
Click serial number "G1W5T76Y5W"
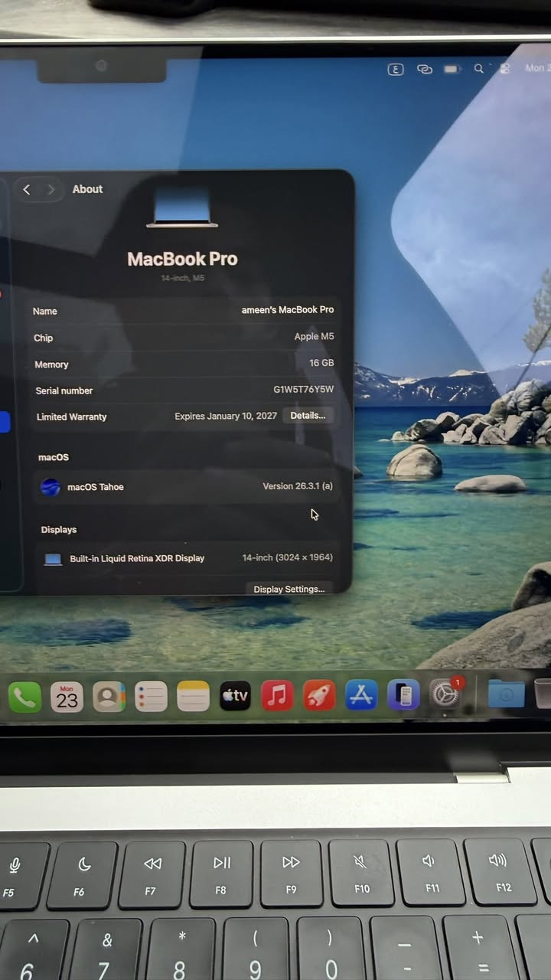click(304, 390)
